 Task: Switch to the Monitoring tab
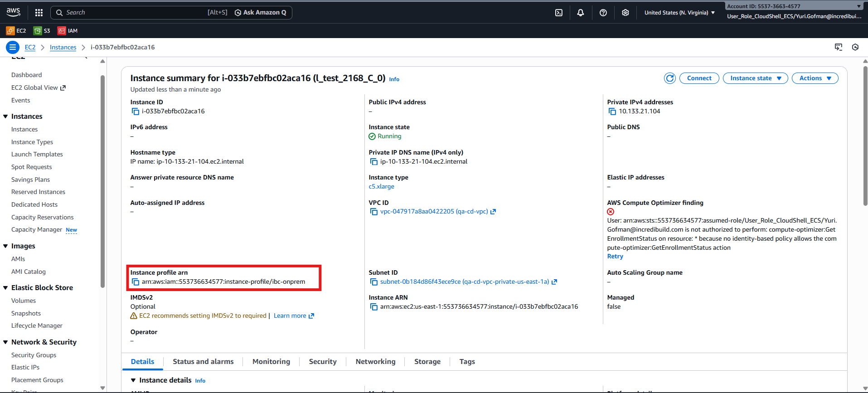coord(271,362)
